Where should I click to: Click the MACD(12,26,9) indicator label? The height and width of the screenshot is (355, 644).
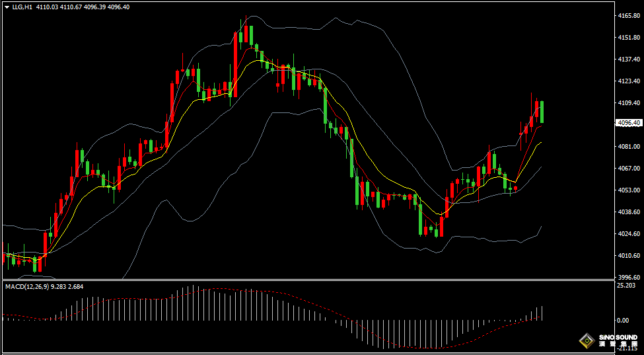(26, 286)
